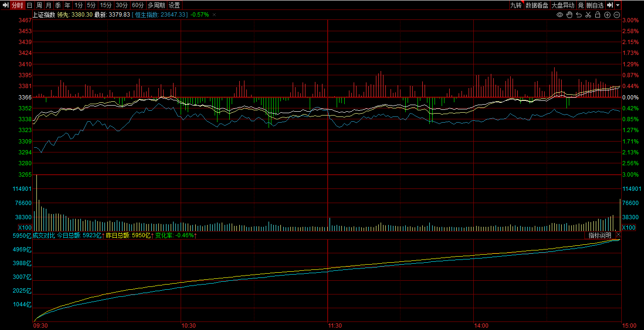Click the right X100 volume scale label
Screen dimensions: 644x330
point(629,228)
